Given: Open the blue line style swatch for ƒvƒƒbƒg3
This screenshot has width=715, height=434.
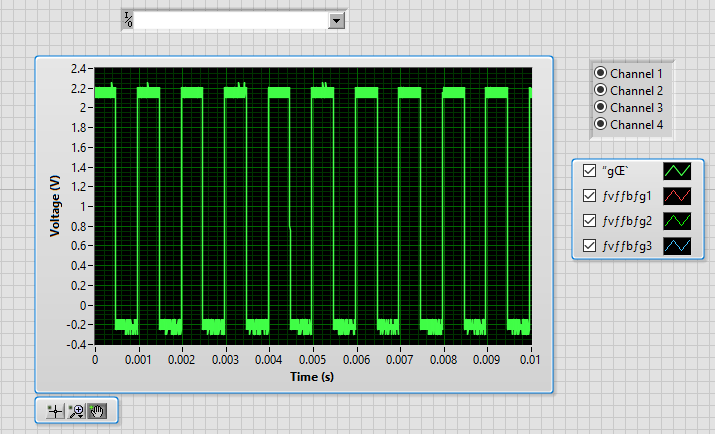Looking at the screenshot, I should 677,246.
